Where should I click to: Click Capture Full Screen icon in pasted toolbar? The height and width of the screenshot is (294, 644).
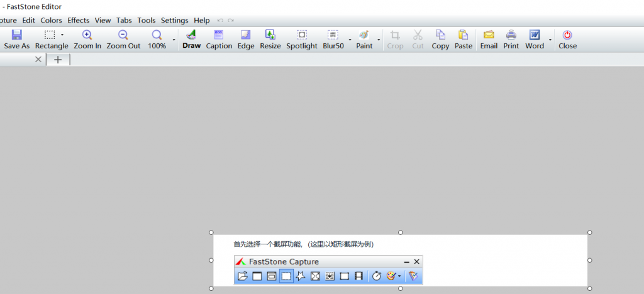315,276
